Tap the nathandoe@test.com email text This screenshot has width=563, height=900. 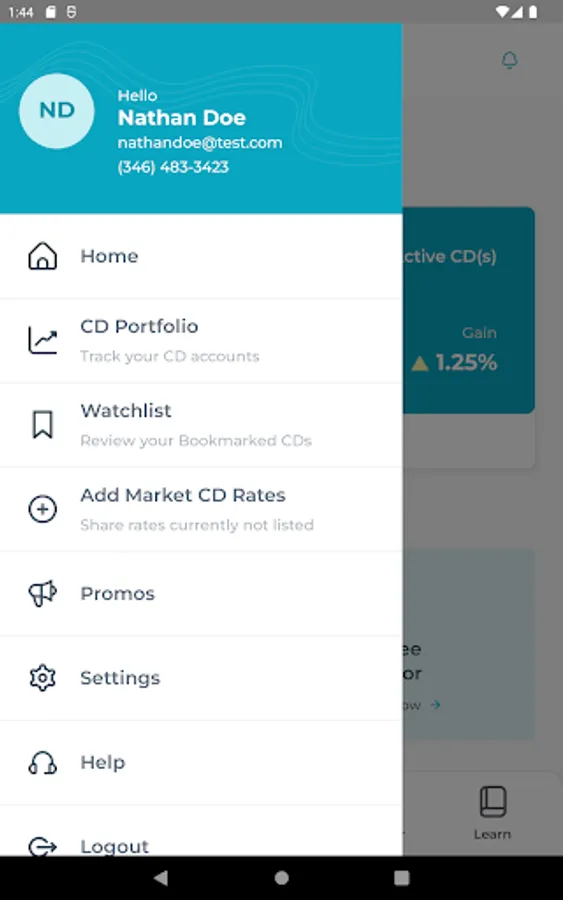coord(200,142)
